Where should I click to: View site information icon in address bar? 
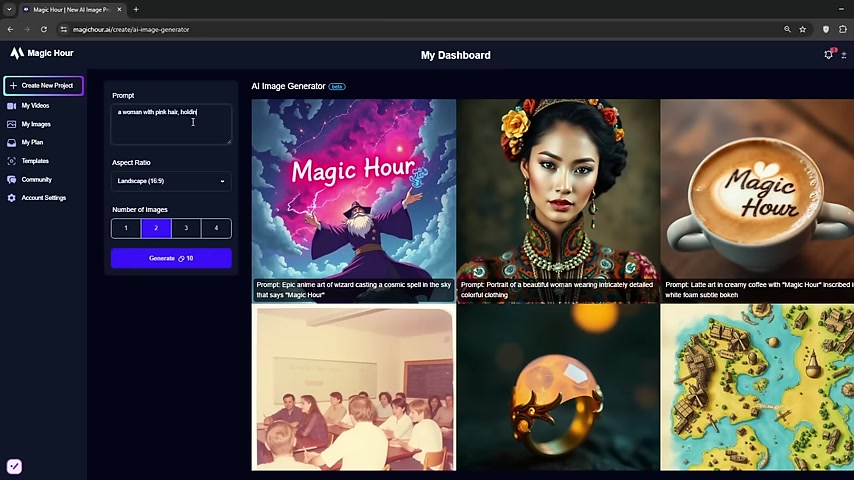coord(63,29)
